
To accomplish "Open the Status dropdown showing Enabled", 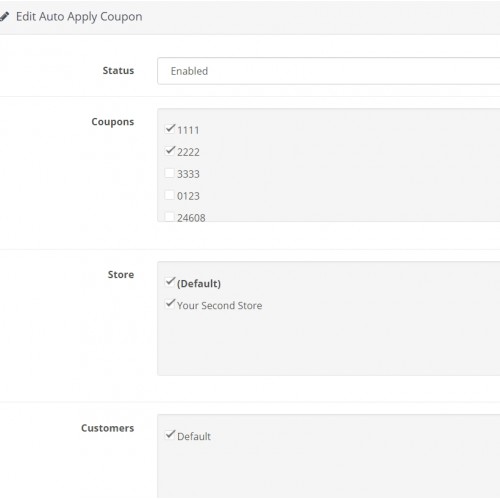I will [329, 71].
